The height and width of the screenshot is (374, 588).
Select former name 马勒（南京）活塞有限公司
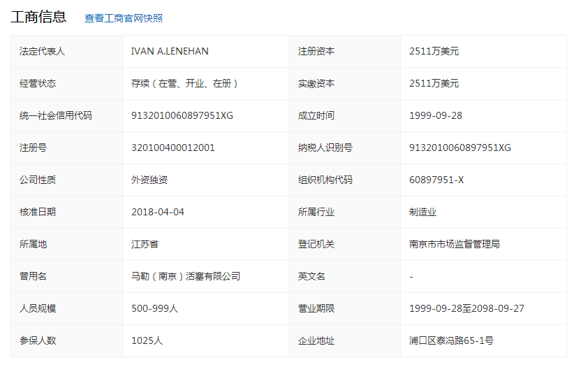point(186,276)
